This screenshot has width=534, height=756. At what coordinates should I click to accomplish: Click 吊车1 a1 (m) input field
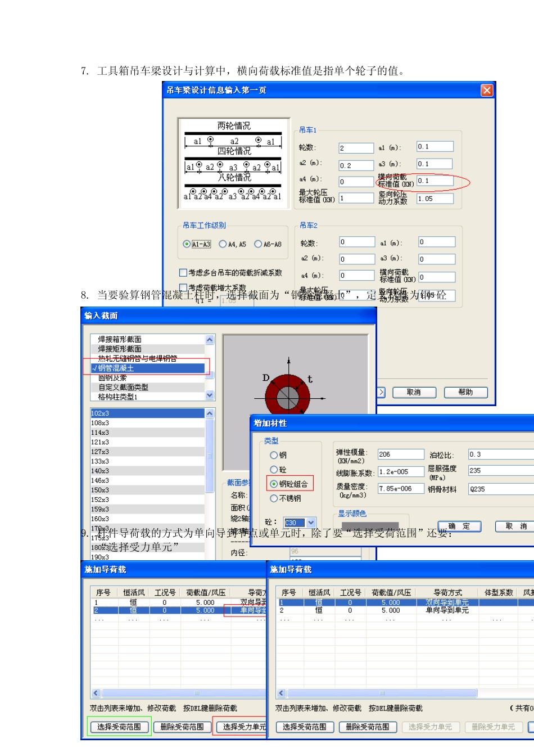435,147
